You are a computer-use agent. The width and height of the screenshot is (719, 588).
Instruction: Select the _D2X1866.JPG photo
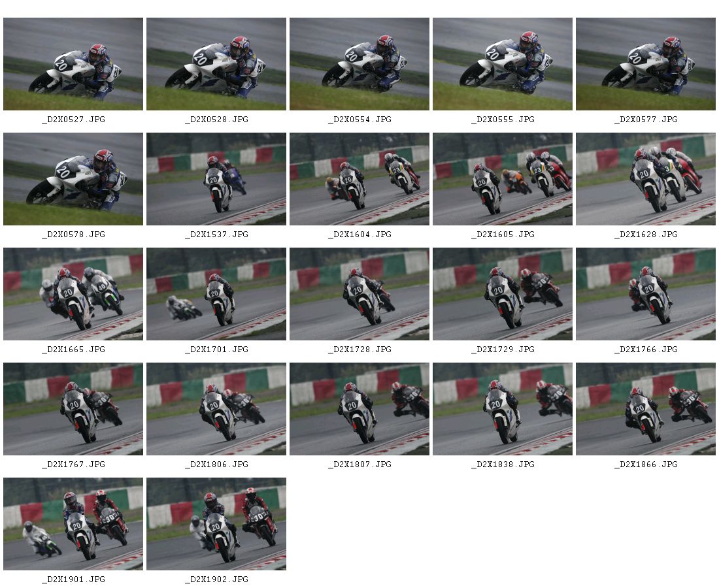coord(645,409)
